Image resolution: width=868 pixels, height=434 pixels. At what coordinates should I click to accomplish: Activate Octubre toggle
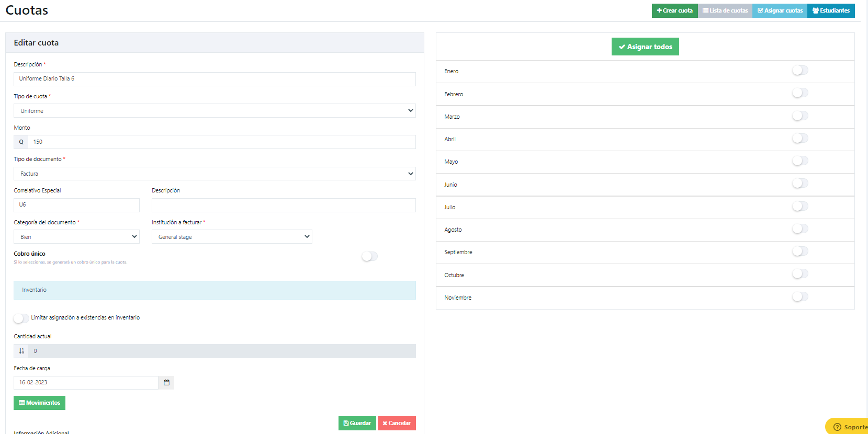click(x=800, y=274)
